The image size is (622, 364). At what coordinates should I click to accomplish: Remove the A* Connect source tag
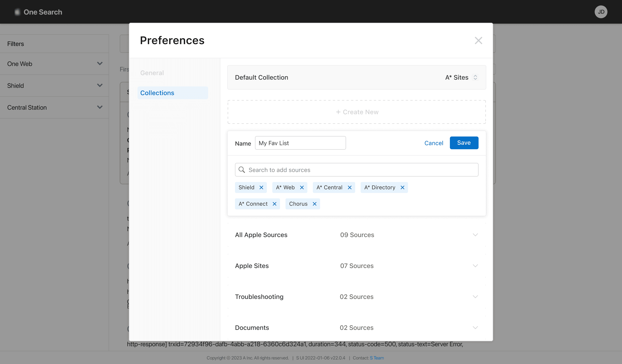tap(275, 204)
